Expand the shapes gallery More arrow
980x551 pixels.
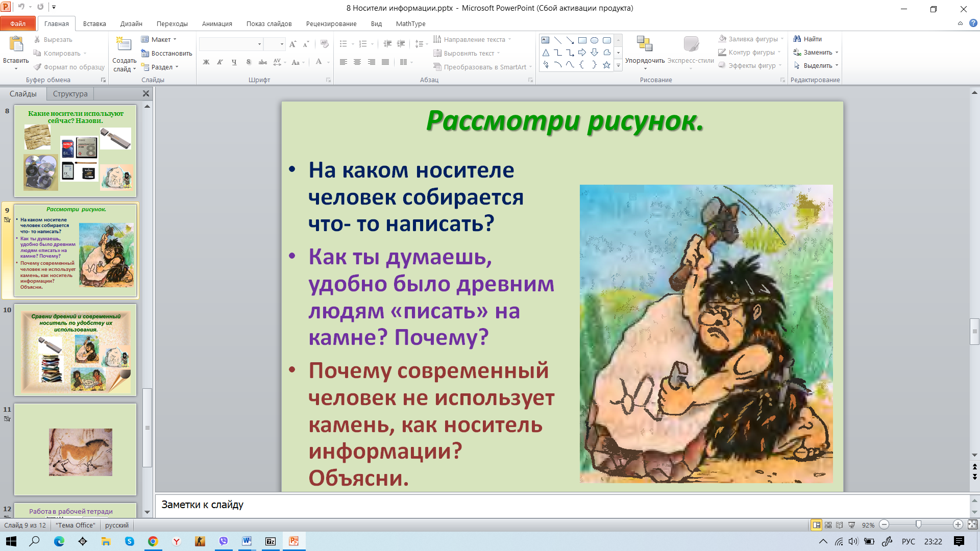618,65
